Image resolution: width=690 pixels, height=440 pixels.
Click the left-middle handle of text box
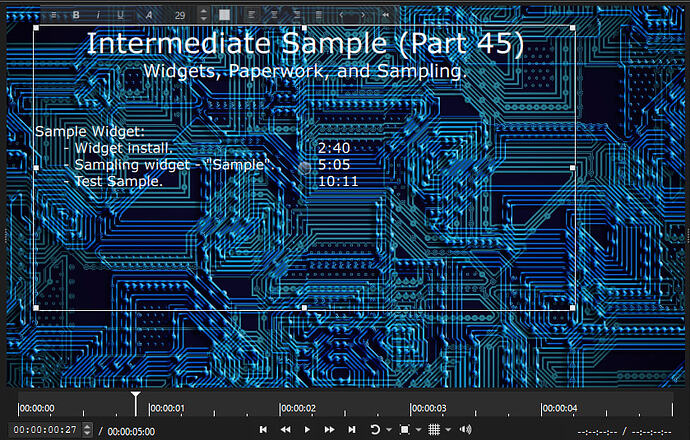click(36, 168)
